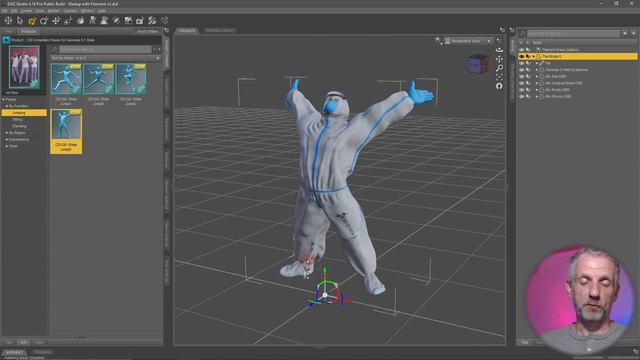Open the Sort by Name dropdown
640x360 pixels.
click(x=105, y=58)
